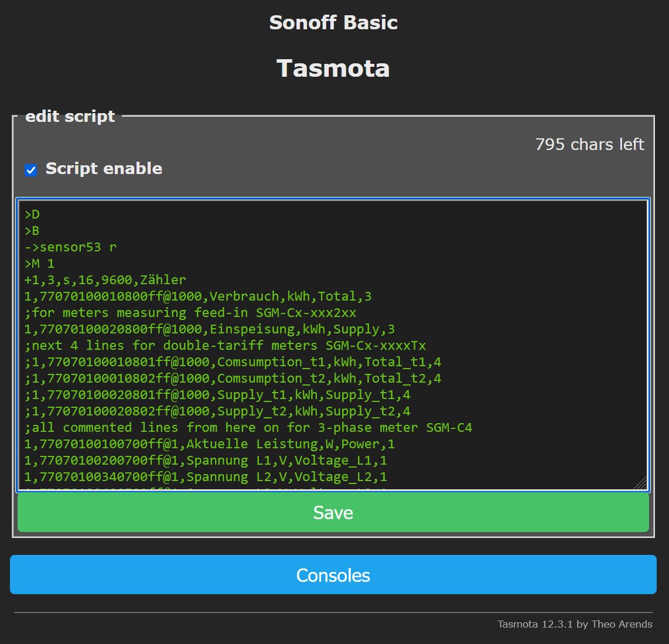Viewport: 669px width, 644px height.
Task: Click the double-tariff meters comment line
Action: coord(226,346)
